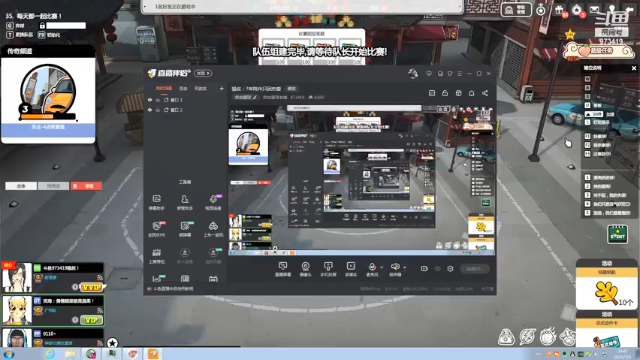Expand the microphone options arrow
The image size is (640, 360).
pos(382,268)
